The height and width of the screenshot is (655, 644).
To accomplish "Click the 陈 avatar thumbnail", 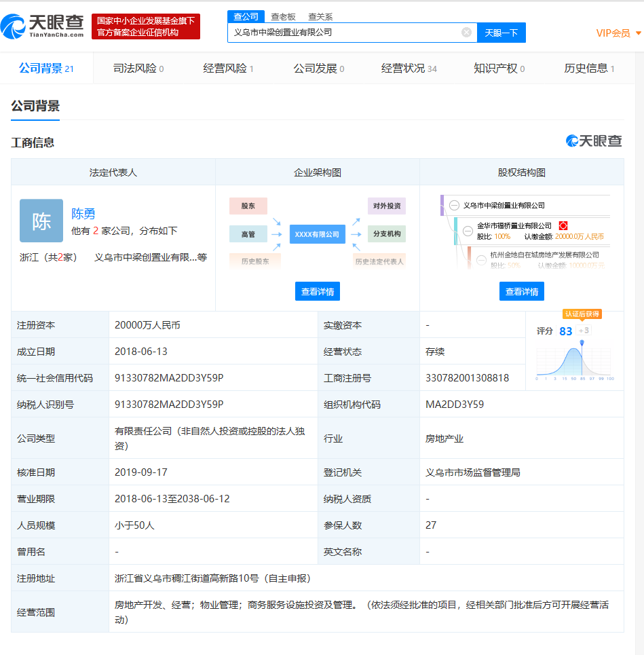I will (41, 221).
